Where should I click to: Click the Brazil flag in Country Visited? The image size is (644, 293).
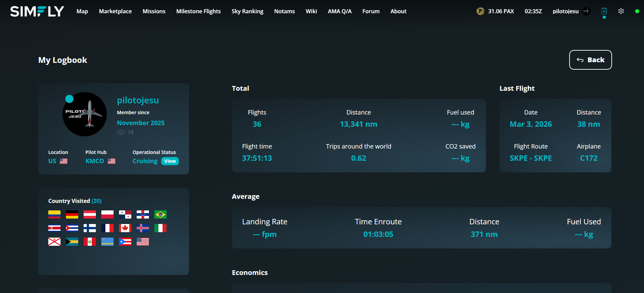tap(160, 214)
